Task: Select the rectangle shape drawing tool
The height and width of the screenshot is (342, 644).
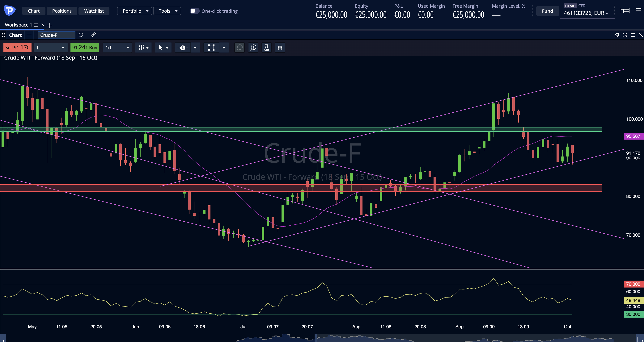Action: tap(211, 48)
